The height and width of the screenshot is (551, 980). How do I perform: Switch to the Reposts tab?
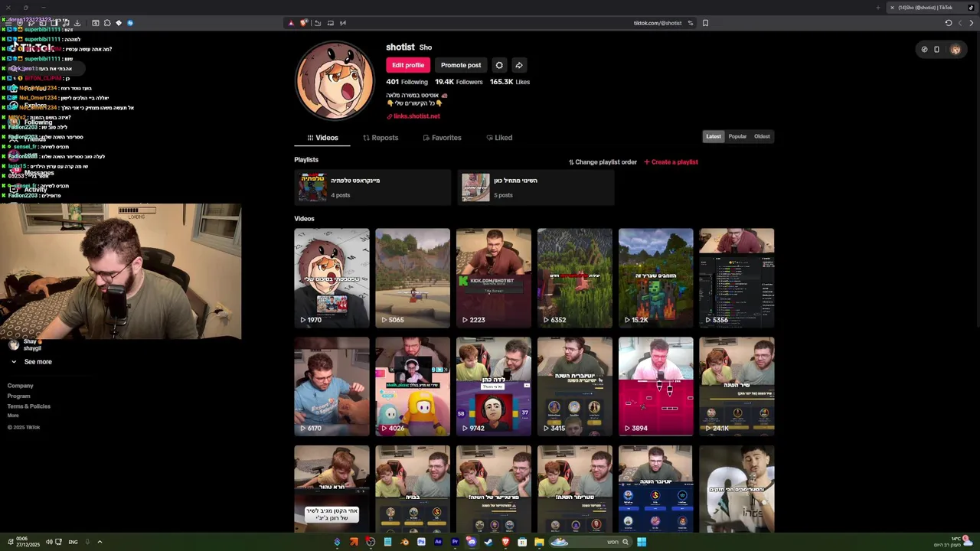[x=381, y=138]
